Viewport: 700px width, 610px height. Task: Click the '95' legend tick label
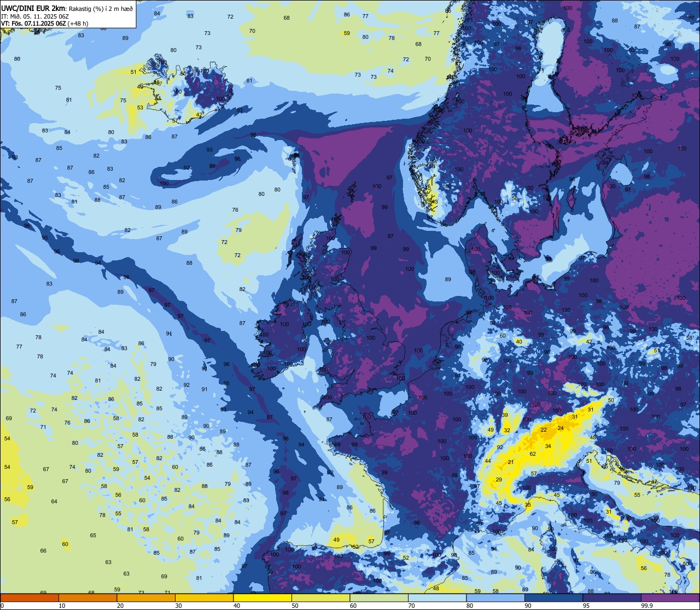tap(586, 606)
